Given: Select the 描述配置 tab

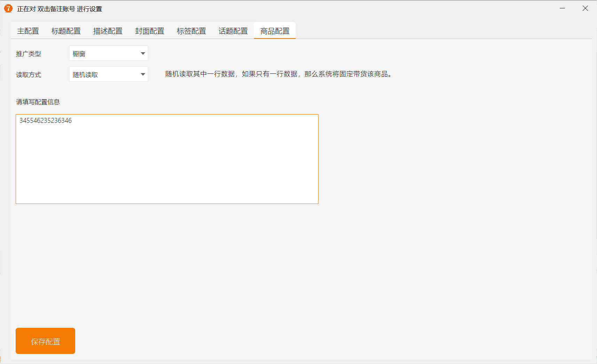Looking at the screenshot, I should (x=108, y=31).
